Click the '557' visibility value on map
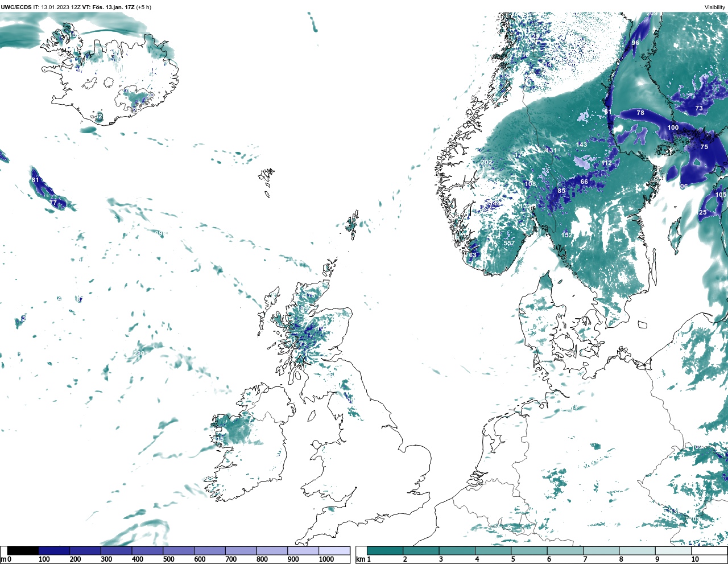This screenshot has width=728, height=564. coord(509,243)
